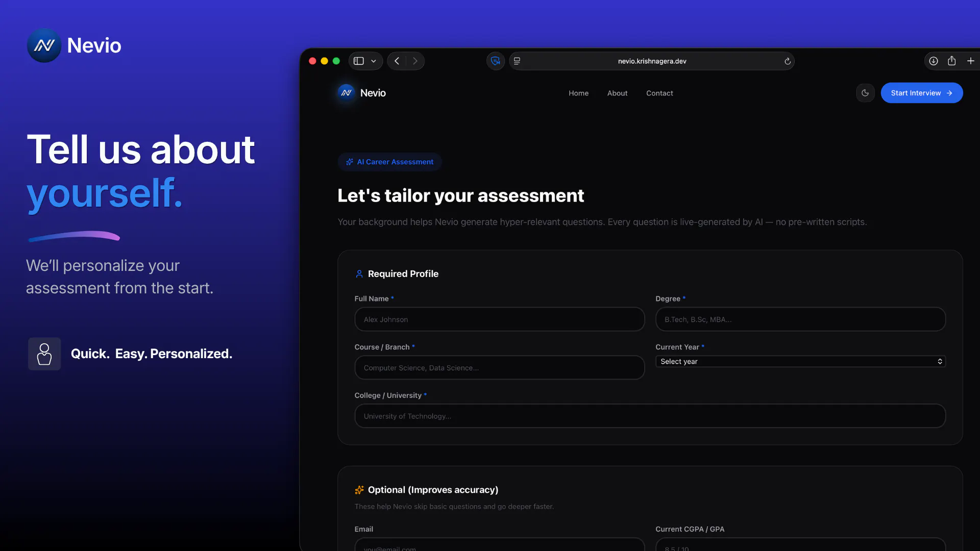Click the Required Profile person icon
980x551 pixels.
(359, 274)
